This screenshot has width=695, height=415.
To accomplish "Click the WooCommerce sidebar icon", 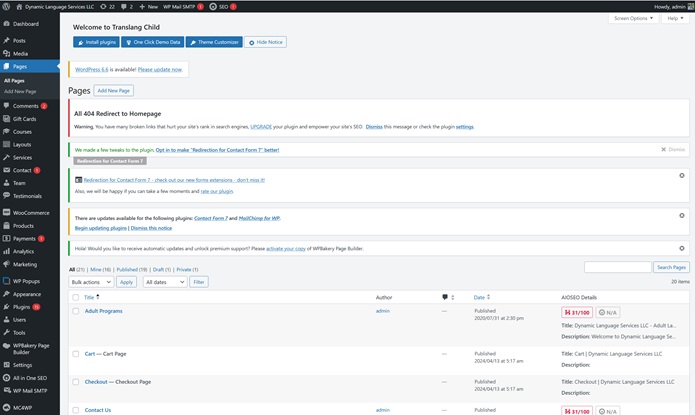I will (x=7, y=213).
